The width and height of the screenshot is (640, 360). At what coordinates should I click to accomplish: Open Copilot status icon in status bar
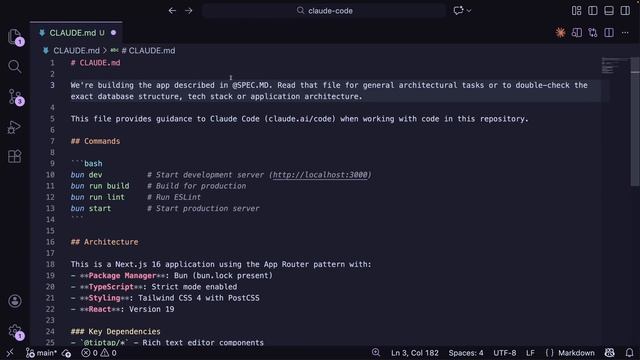pos(610,353)
